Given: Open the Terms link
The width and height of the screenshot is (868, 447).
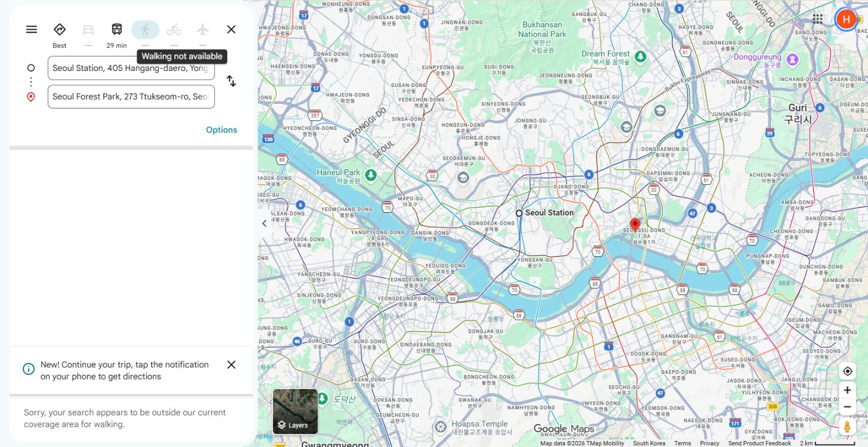Looking at the screenshot, I should click(683, 443).
